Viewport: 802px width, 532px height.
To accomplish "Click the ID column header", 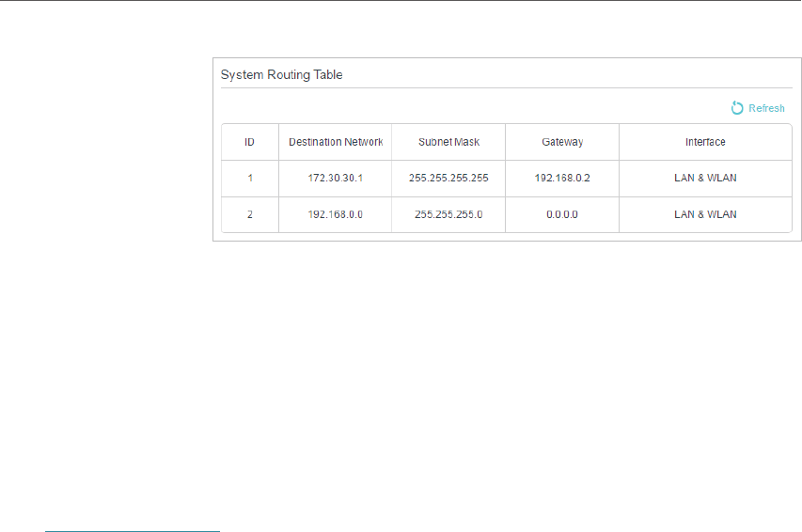I will (249, 142).
